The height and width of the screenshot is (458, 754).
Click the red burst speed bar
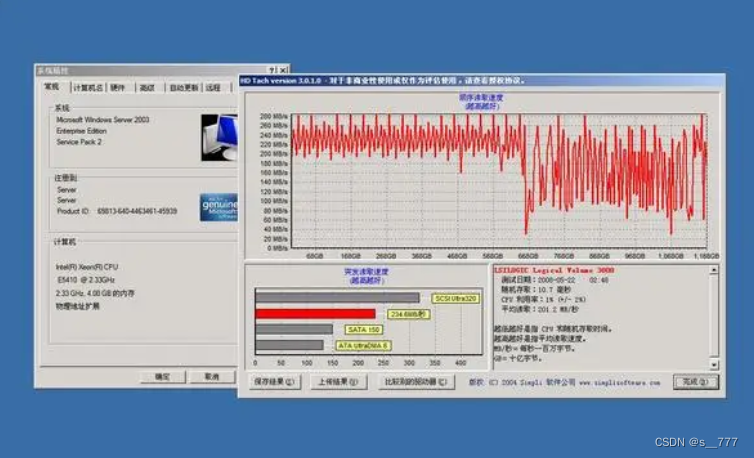pyautogui.click(x=315, y=314)
